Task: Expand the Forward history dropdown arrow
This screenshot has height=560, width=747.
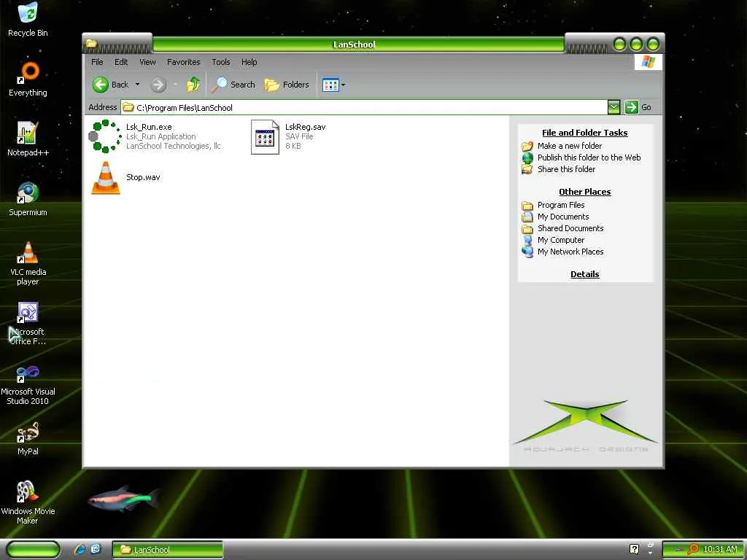Action: pyautogui.click(x=175, y=85)
